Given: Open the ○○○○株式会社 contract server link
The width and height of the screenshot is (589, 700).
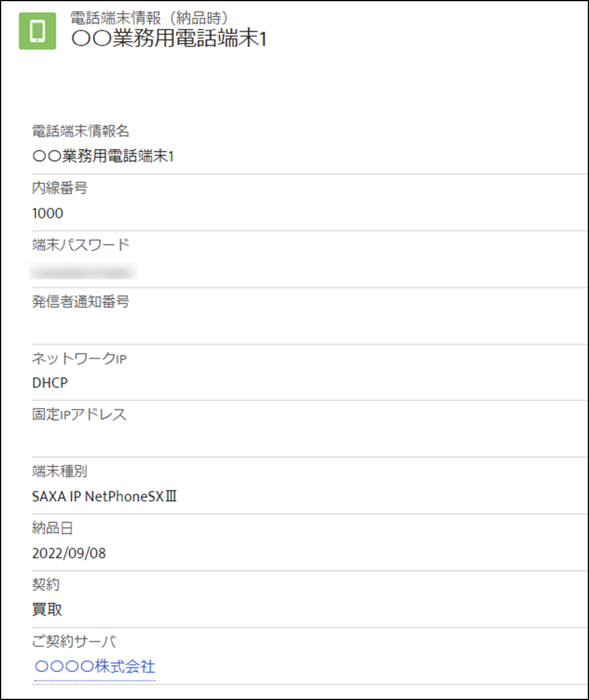Looking at the screenshot, I should tap(95, 667).
